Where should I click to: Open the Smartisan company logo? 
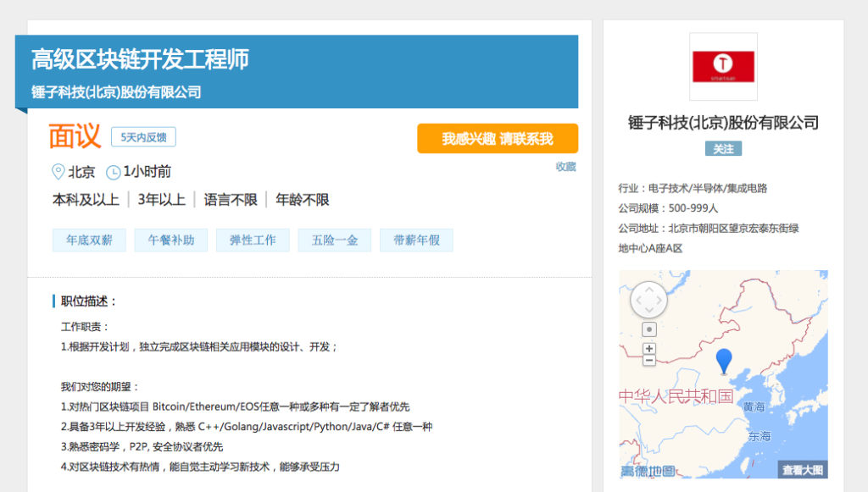pyautogui.click(x=723, y=67)
